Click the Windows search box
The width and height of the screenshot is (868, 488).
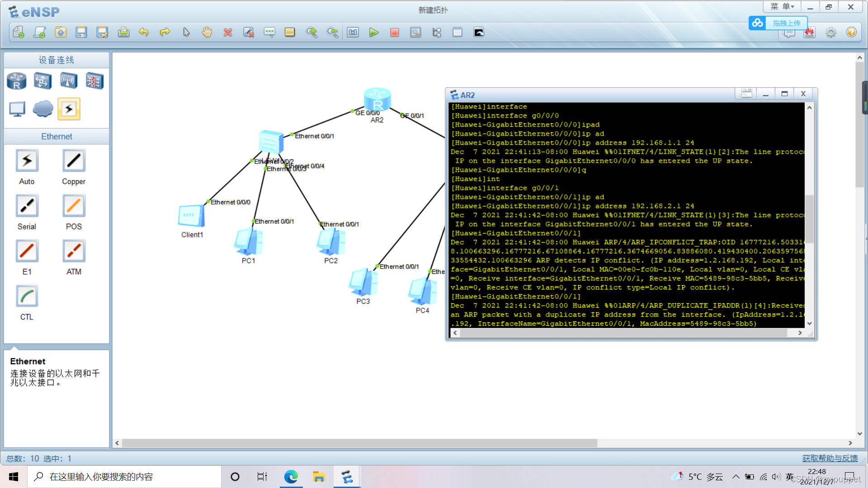(x=124, y=477)
